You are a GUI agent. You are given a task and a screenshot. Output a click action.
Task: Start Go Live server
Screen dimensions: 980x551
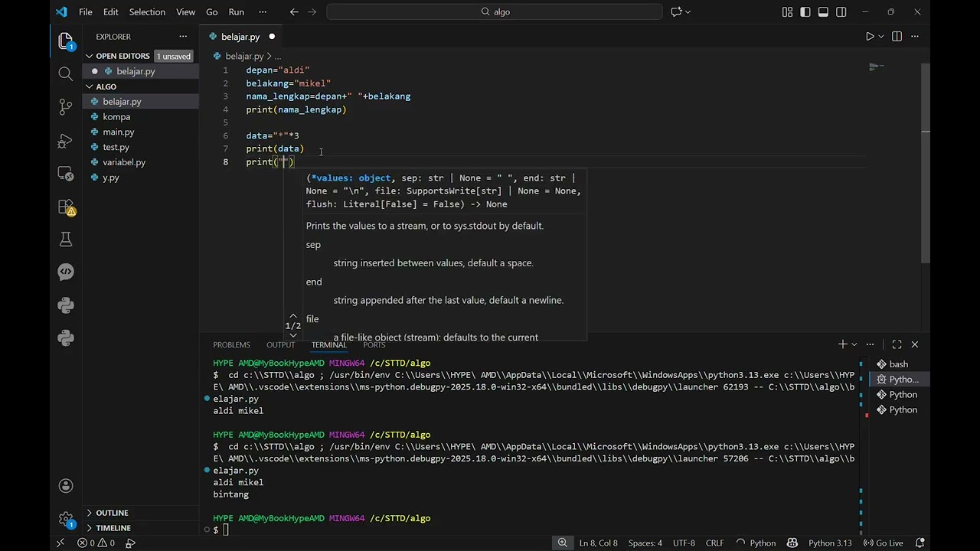883,543
